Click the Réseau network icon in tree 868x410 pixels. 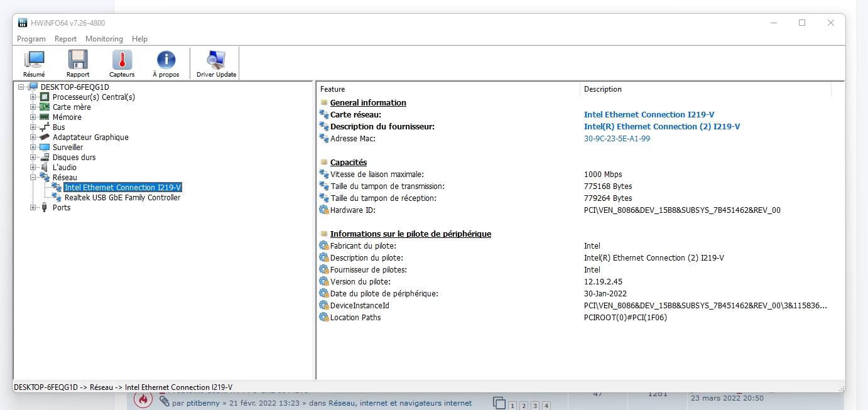pyautogui.click(x=45, y=178)
